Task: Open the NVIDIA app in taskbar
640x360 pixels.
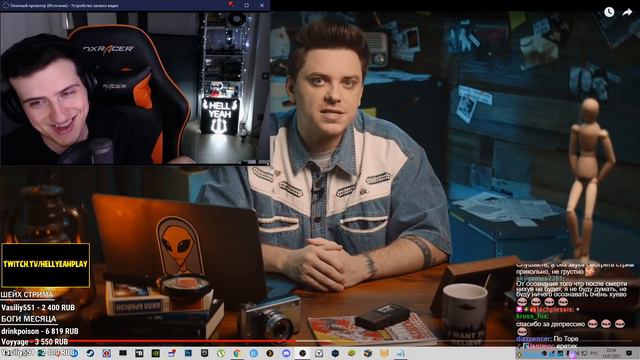Action: tap(156, 353)
